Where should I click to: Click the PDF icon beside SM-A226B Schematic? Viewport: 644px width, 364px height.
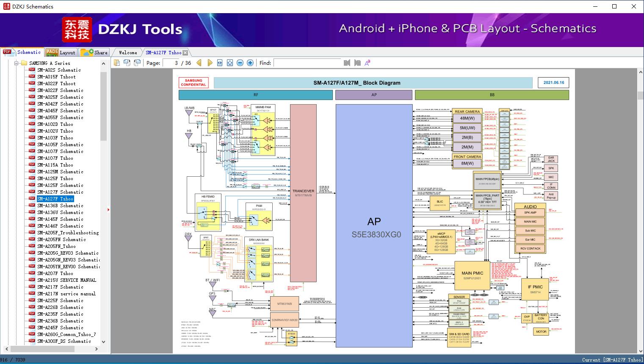[x=32, y=307]
